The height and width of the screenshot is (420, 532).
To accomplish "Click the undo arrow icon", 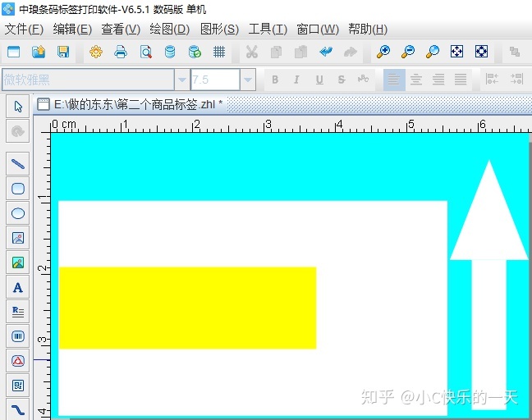I will (x=326, y=52).
